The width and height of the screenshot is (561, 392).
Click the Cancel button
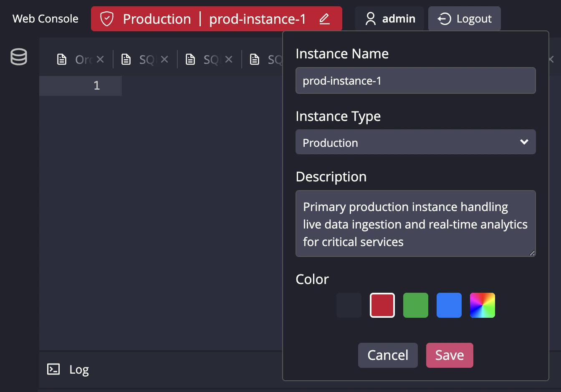click(388, 355)
